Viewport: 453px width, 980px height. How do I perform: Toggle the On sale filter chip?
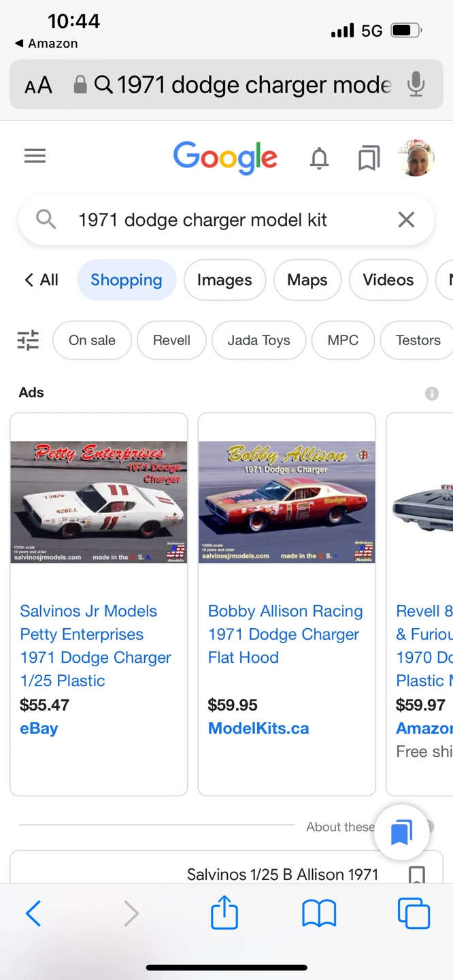tap(92, 340)
